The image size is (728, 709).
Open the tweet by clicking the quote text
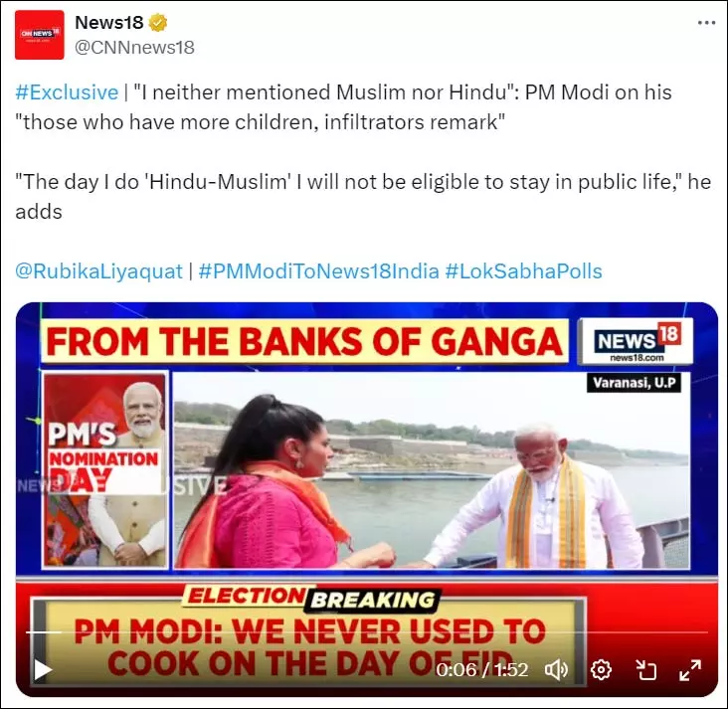click(343, 107)
